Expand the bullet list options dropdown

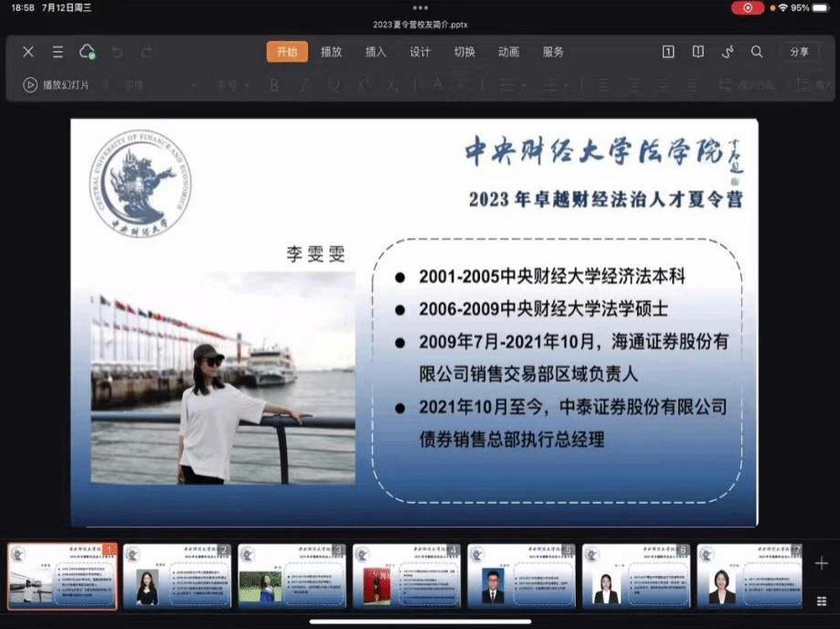(527, 86)
